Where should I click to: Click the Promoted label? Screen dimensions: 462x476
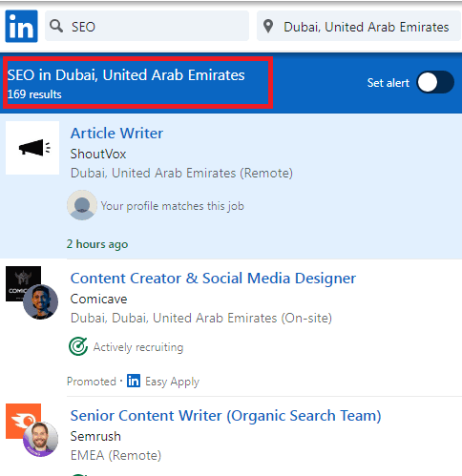coord(92,382)
